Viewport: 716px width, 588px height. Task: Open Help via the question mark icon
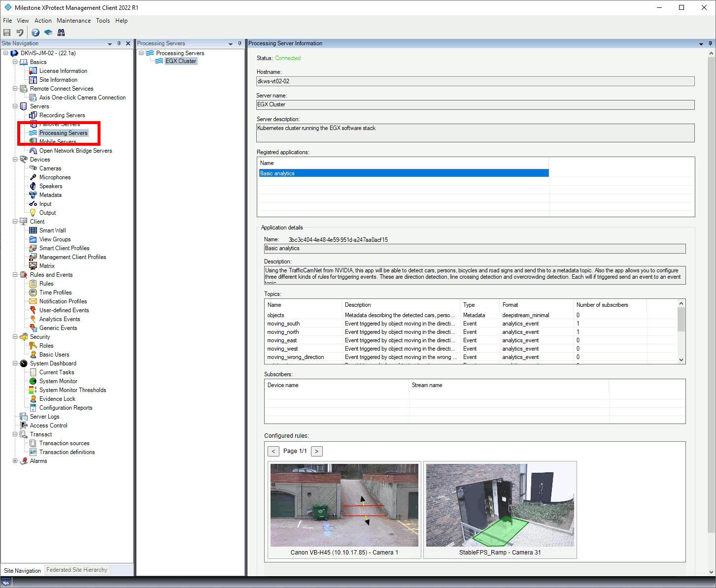tap(35, 32)
